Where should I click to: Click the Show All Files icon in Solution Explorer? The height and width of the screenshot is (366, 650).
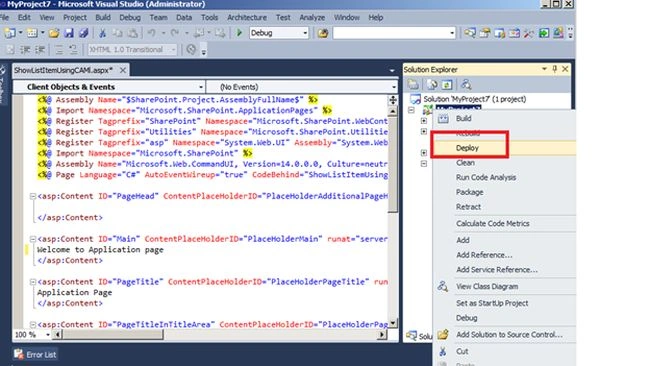[x=432, y=85]
